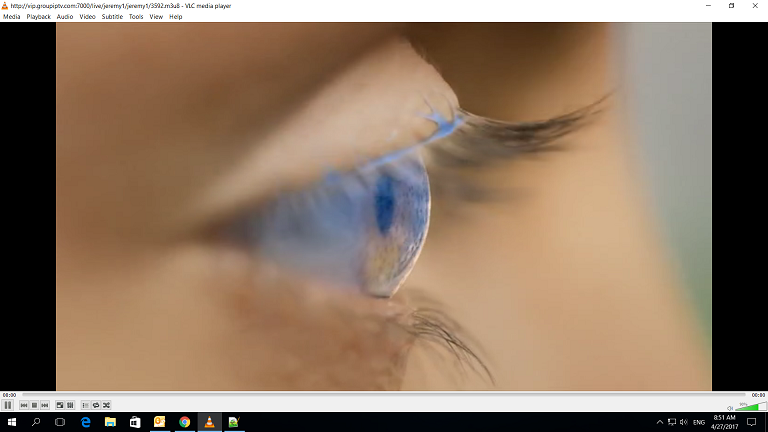Switch to Google Chrome in taskbar

coord(185,422)
